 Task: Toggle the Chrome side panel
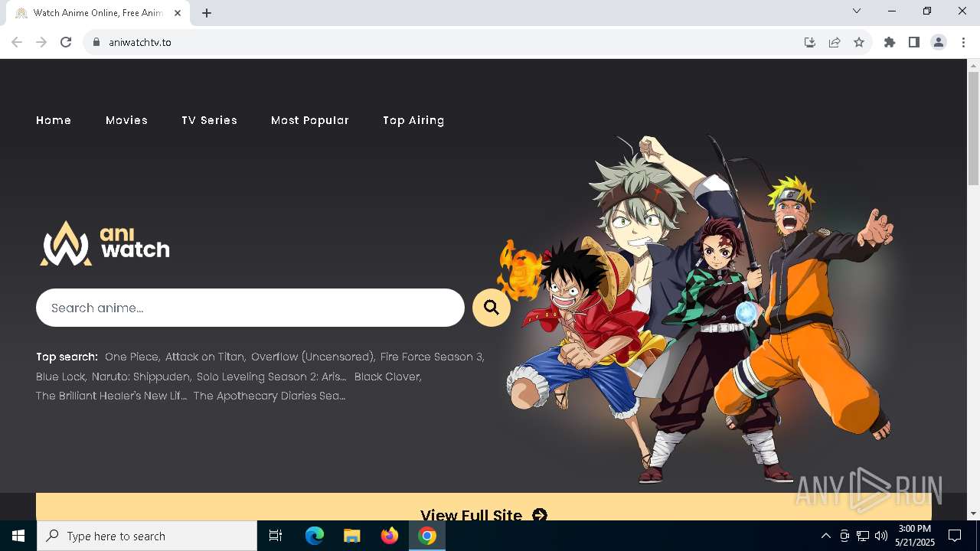pyautogui.click(x=914, y=42)
